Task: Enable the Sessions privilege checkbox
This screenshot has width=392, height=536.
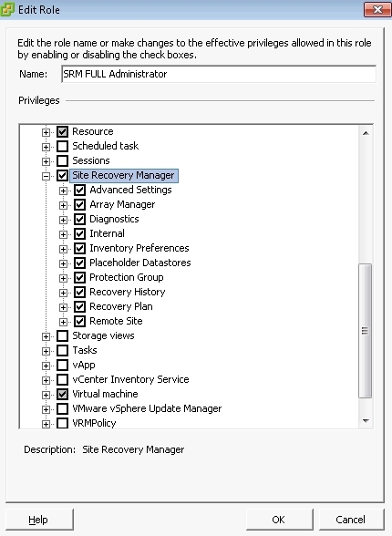Action: 62,160
